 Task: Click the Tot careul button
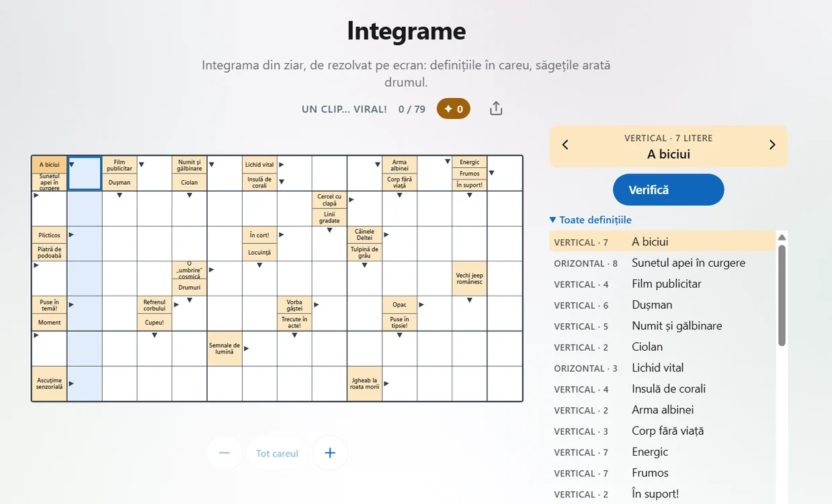point(277,454)
